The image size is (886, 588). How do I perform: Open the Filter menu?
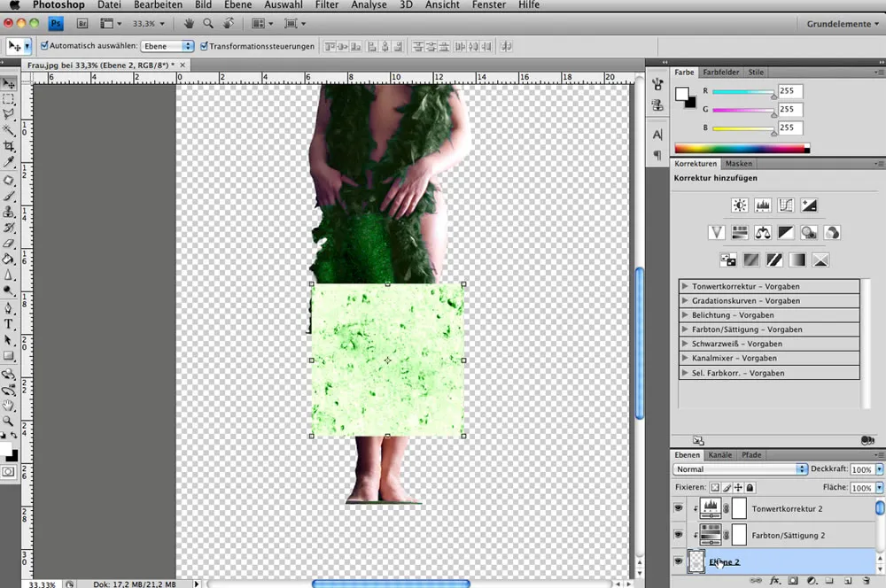[326, 4]
